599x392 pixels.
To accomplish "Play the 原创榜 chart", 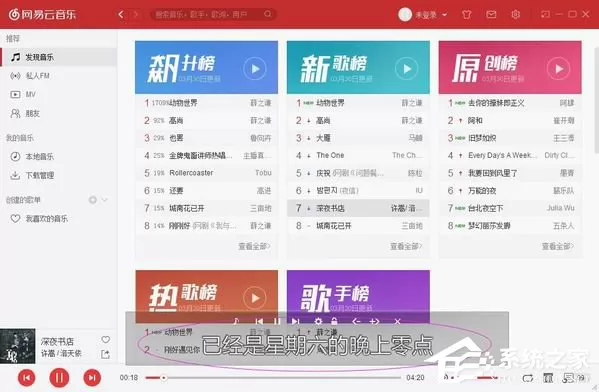I will (559, 69).
